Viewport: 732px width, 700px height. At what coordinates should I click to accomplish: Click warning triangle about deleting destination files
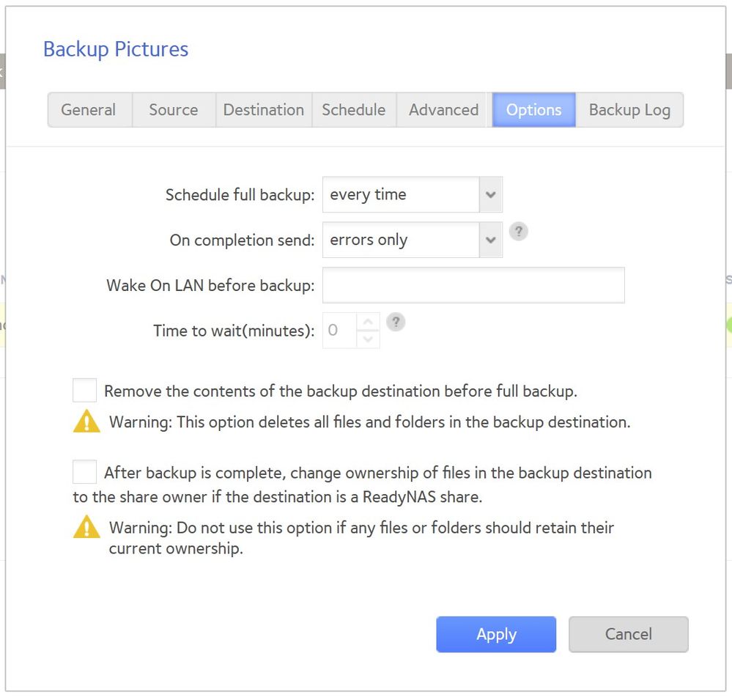pos(86,421)
